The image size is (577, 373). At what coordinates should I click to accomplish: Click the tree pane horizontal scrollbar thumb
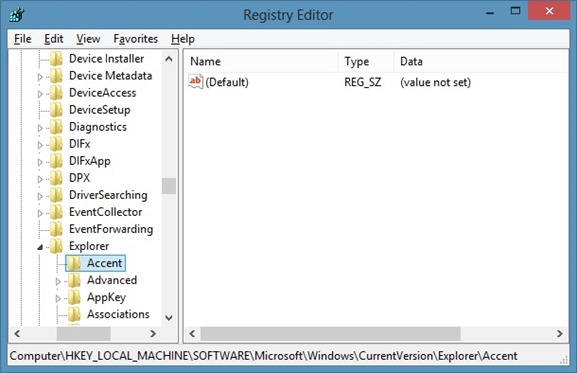tap(84, 334)
